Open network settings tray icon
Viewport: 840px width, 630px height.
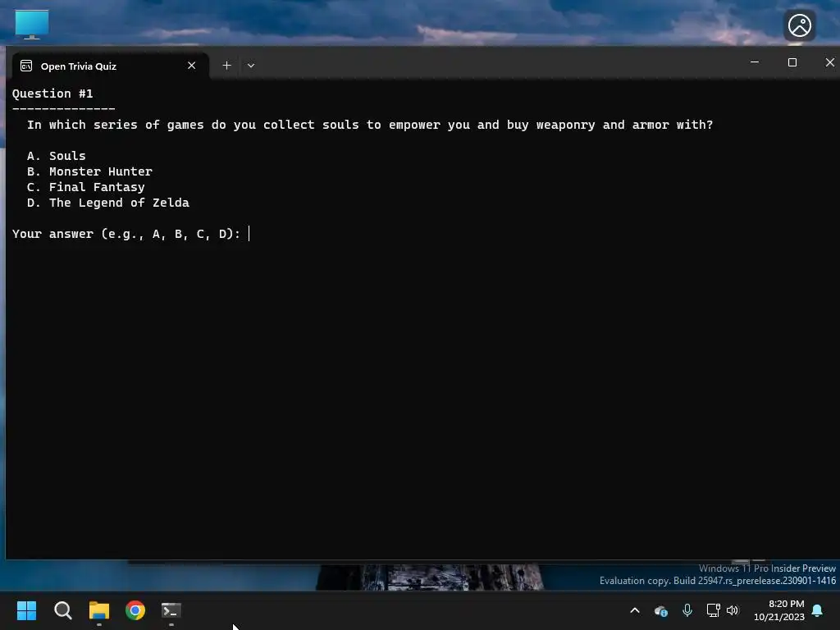713,610
